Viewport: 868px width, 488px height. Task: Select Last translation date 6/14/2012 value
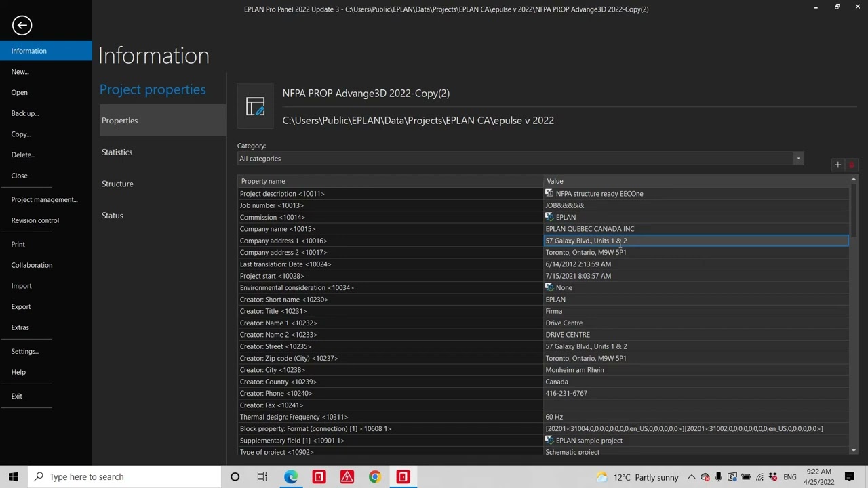coord(578,264)
